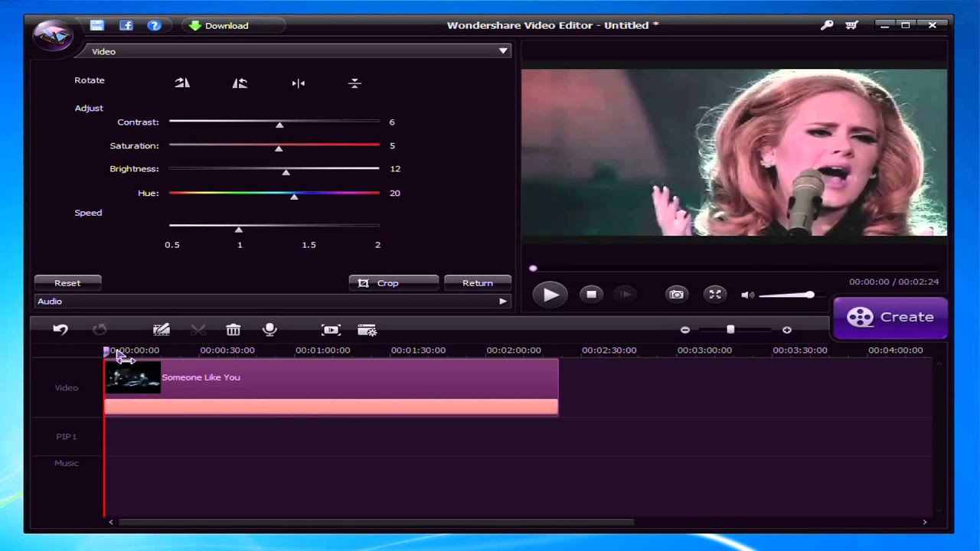The image size is (980, 551).
Task: Click the volume slider knob
Action: [x=809, y=295]
